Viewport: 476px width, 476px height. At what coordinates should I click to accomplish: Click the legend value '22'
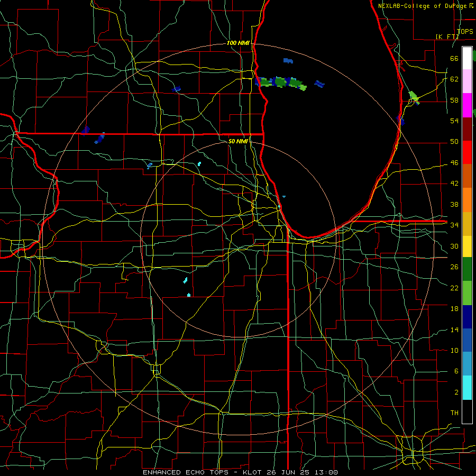(x=454, y=288)
